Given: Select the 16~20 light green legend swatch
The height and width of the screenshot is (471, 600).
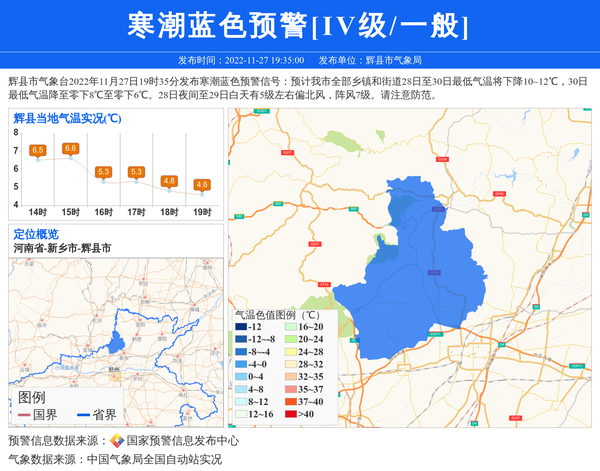Looking at the screenshot, I should coord(289,328).
